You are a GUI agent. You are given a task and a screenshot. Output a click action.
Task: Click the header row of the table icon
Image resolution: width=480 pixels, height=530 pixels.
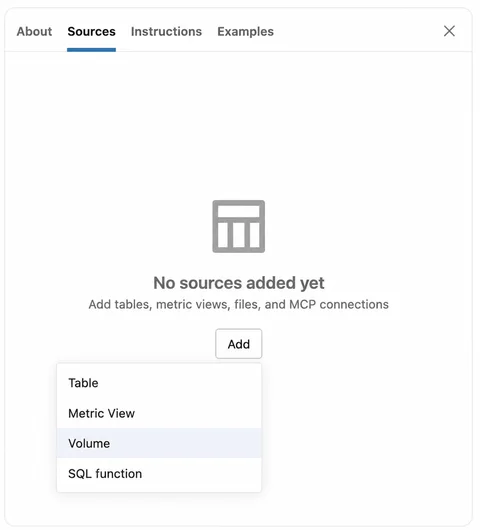(x=238, y=211)
